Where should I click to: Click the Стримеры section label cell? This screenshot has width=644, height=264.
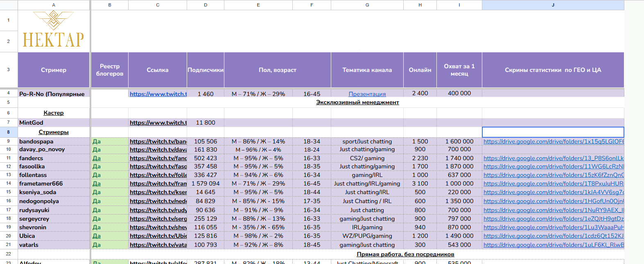(54, 132)
